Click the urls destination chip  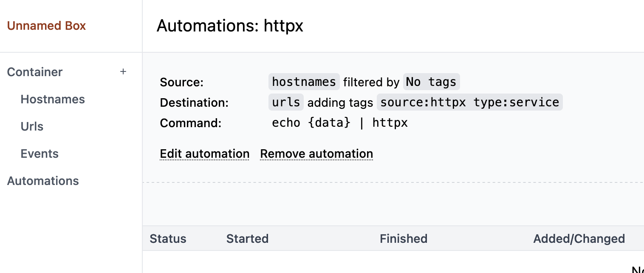[286, 102]
